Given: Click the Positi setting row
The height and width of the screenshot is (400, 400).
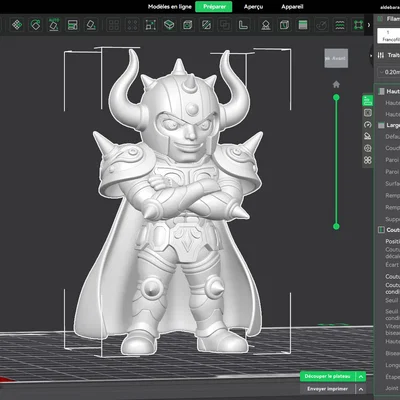Looking at the screenshot, I should (x=392, y=241).
